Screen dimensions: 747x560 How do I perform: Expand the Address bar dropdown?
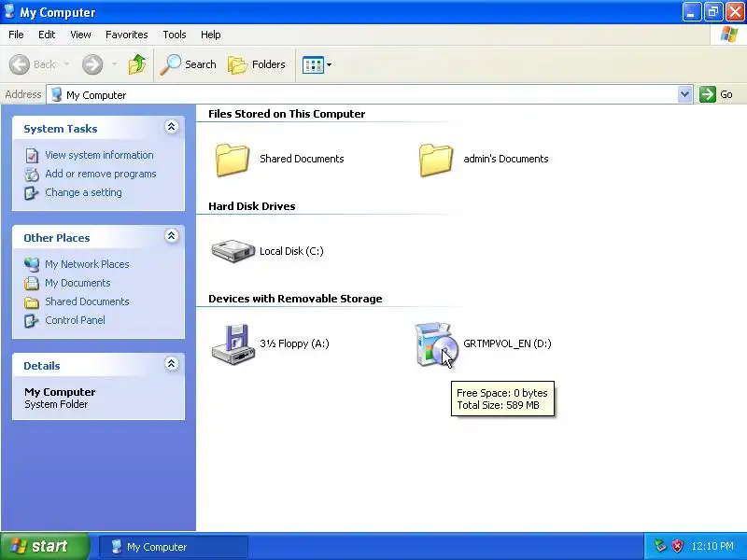(684, 94)
